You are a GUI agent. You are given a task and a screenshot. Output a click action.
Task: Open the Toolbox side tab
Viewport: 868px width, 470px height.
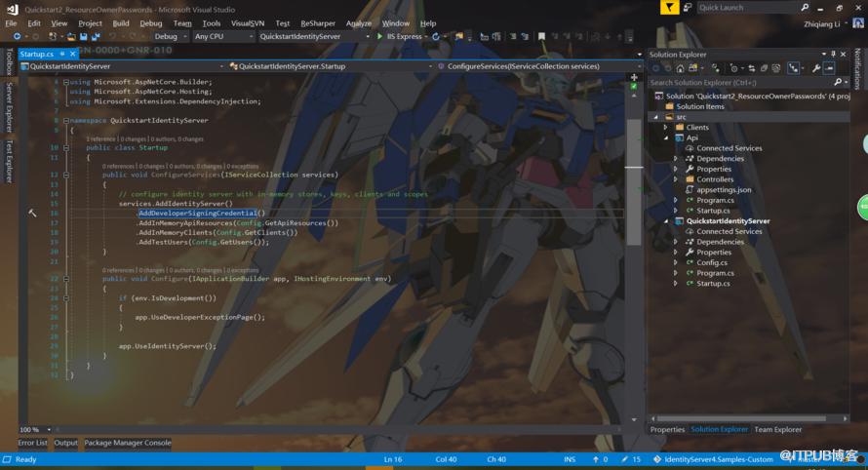click(9, 62)
